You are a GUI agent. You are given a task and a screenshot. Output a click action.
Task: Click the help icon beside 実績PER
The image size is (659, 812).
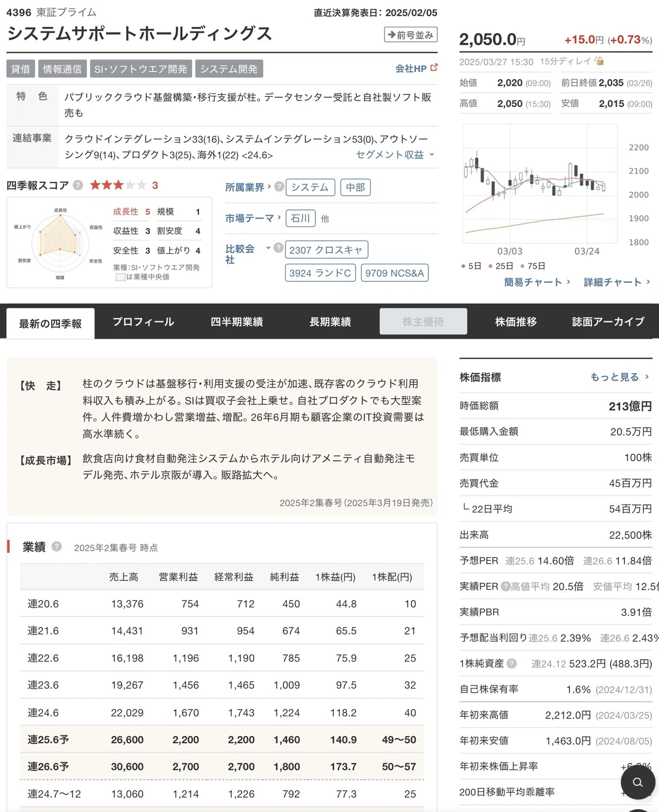click(x=505, y=586)
